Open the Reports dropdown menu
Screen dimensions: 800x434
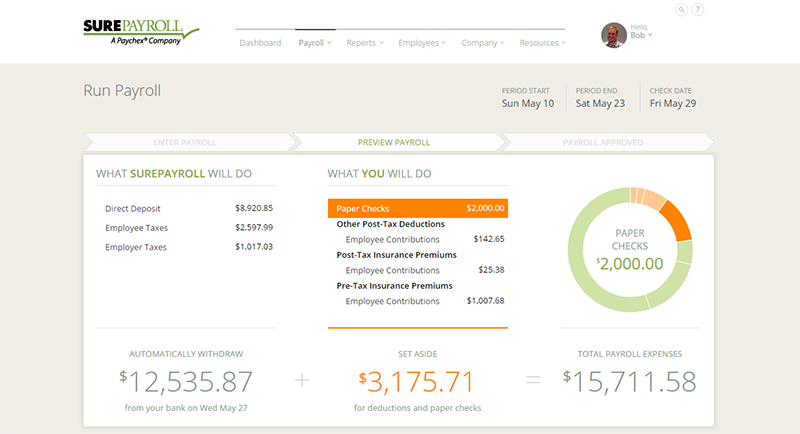[366, 43]
